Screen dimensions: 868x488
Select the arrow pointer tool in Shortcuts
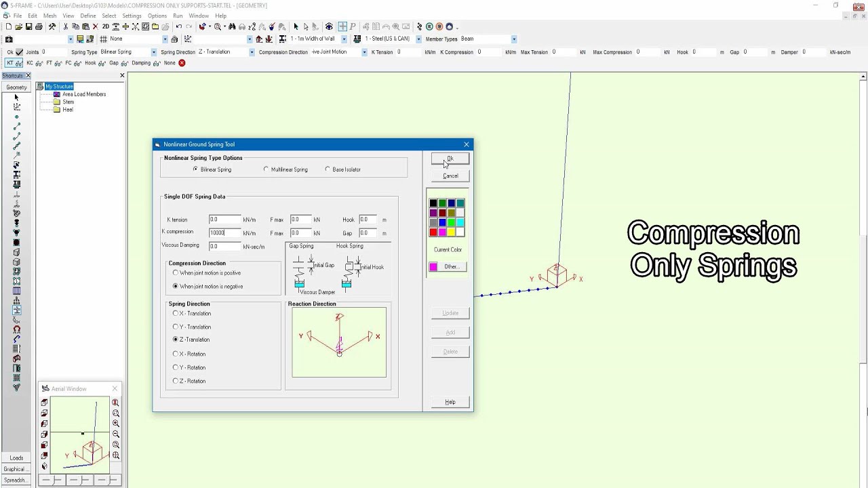17,98
